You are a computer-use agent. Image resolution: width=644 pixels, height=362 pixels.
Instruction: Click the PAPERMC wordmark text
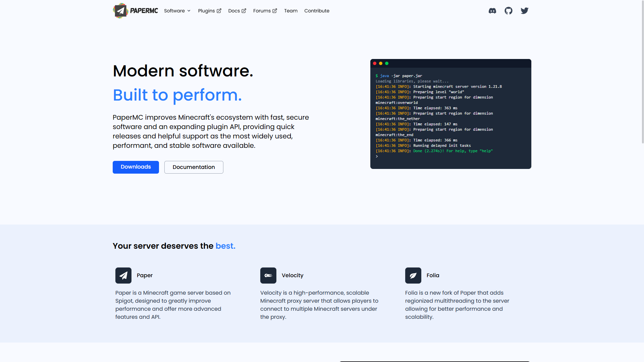144,11
